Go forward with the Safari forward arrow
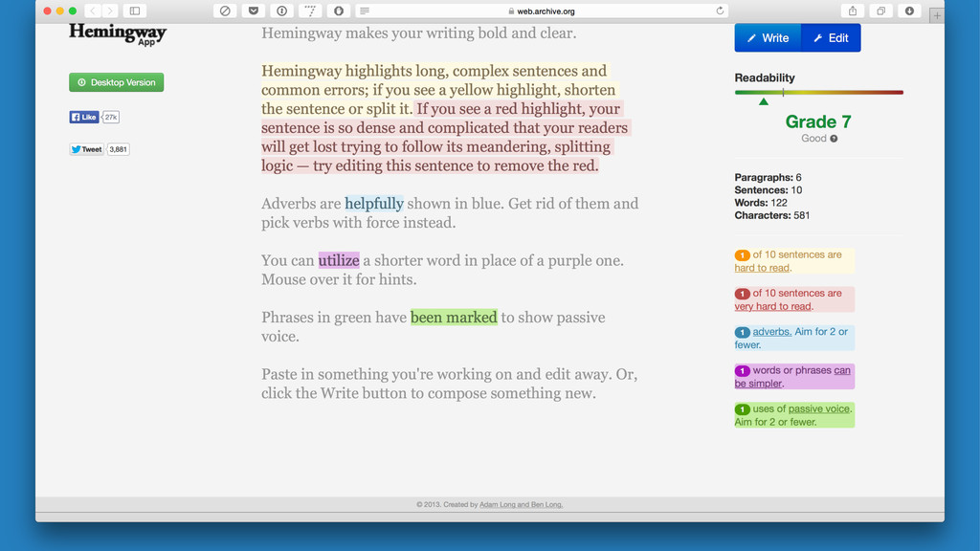The width and height of the screenshot is (980, 551). coord(110,11)
